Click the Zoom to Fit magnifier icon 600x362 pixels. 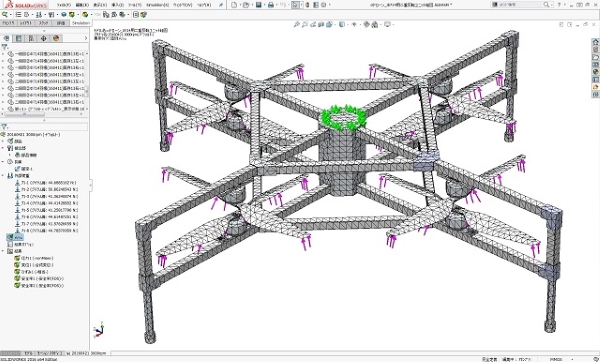[296, 24]
